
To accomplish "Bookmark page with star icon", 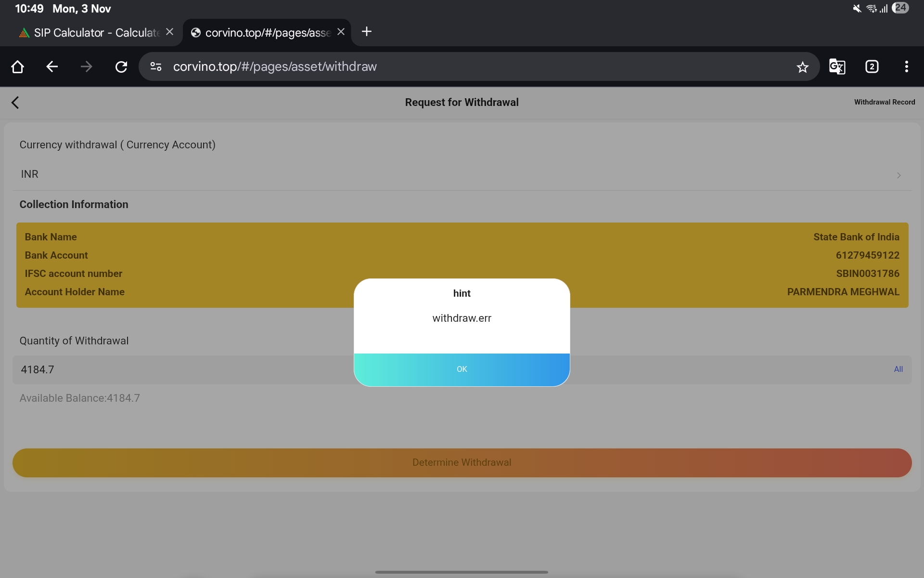I will pyautogui.click(x=802, y=67).
